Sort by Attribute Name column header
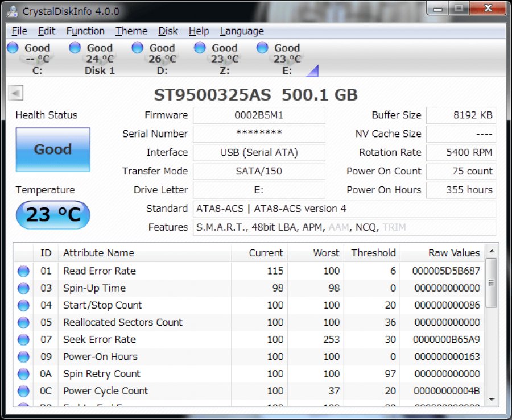 tap(98, 253)
